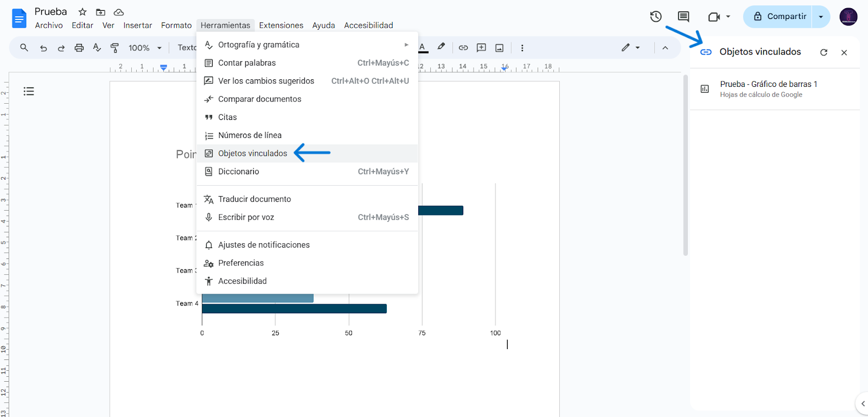The height and width of the screenshot is (417, 868).
Task: Open Prueba - Gráfico de barras 1
Action: click(775, 89)
